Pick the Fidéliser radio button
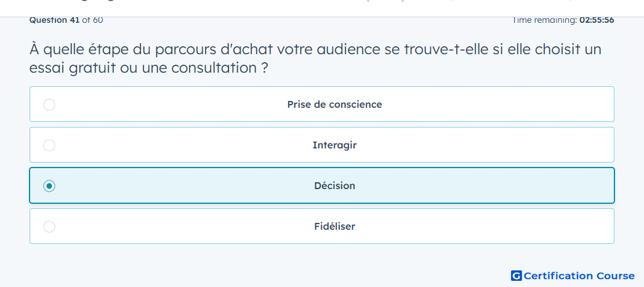 tap(49, 227)
